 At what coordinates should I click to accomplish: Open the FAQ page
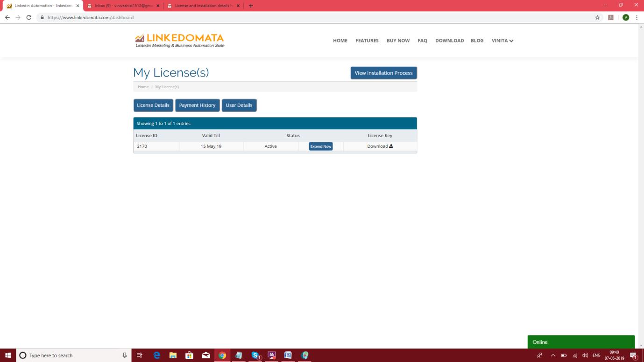(423, 41)
